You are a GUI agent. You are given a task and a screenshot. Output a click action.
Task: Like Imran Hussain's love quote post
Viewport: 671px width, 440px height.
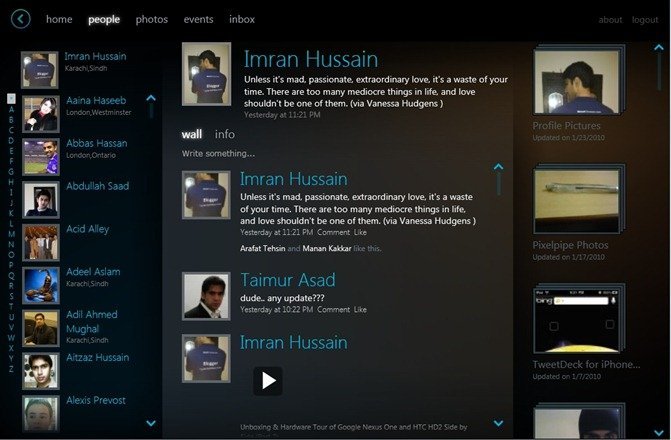click(x=360, y=232)
